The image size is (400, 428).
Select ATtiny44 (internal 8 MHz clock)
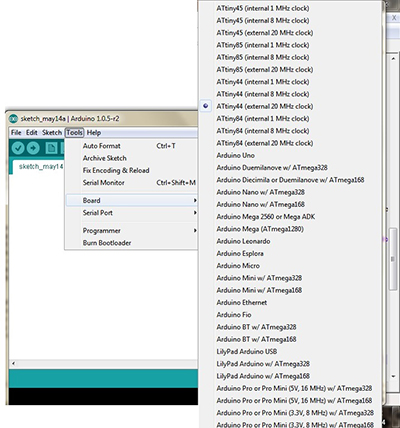[x=263, y=94]
